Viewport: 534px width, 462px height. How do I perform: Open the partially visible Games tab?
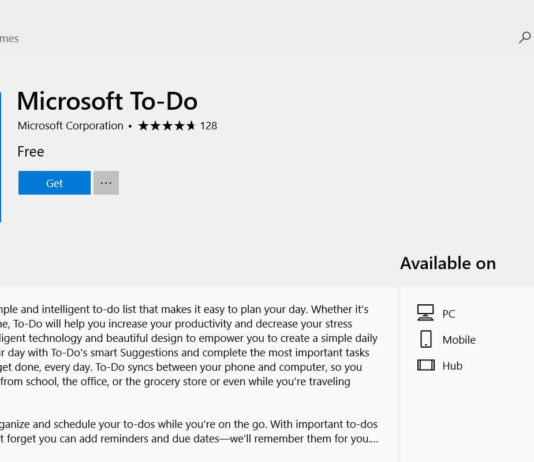pos(9,38)
